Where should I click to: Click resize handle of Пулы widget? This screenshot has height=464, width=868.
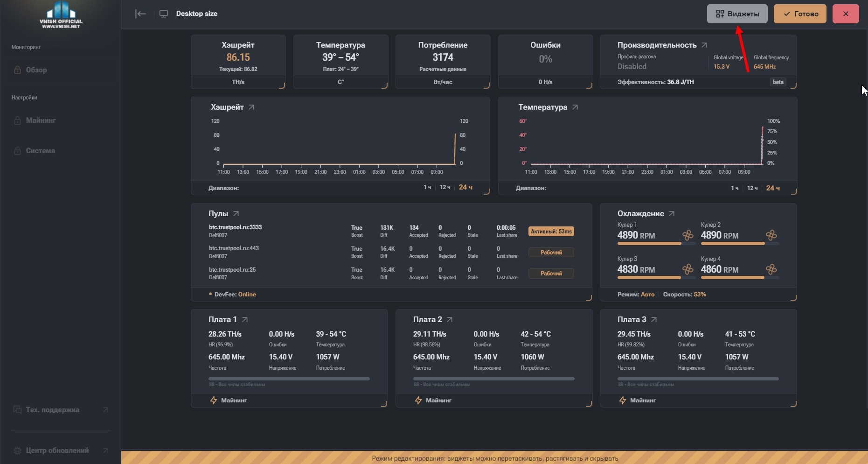pyautogui.click(x=589, y=298)
